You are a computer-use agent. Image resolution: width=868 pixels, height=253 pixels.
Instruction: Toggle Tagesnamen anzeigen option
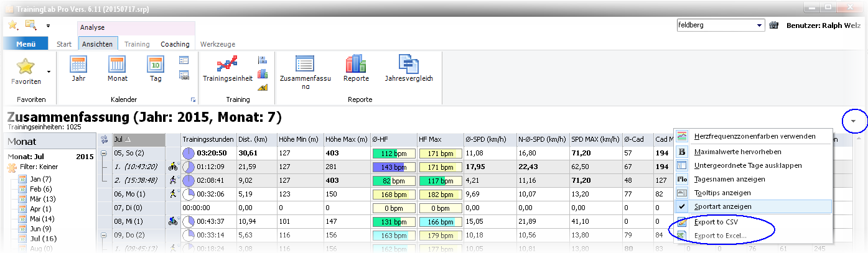coord(753,179)
